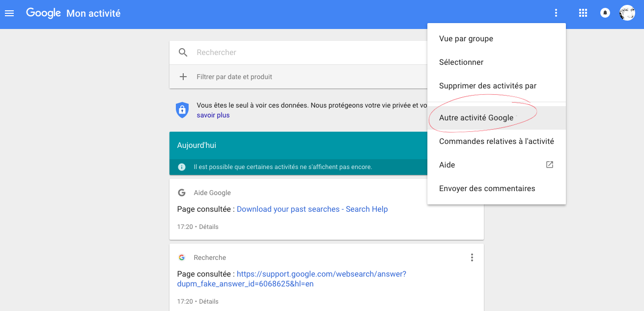The image size is (644, 311).
Task: Open the Google apps grid
Action: (583, 13)
